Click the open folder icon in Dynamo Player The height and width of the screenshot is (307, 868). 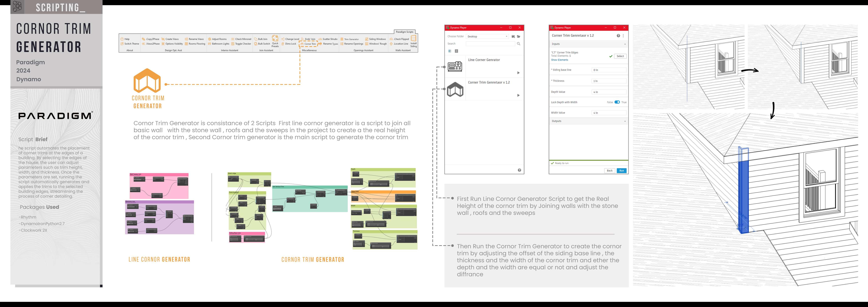tap(519, 36)
